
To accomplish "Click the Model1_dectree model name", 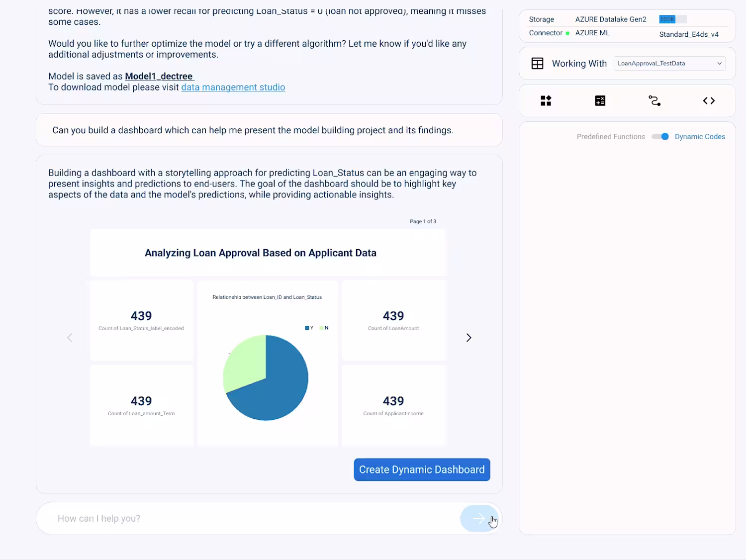I will (x=159, y=76).
